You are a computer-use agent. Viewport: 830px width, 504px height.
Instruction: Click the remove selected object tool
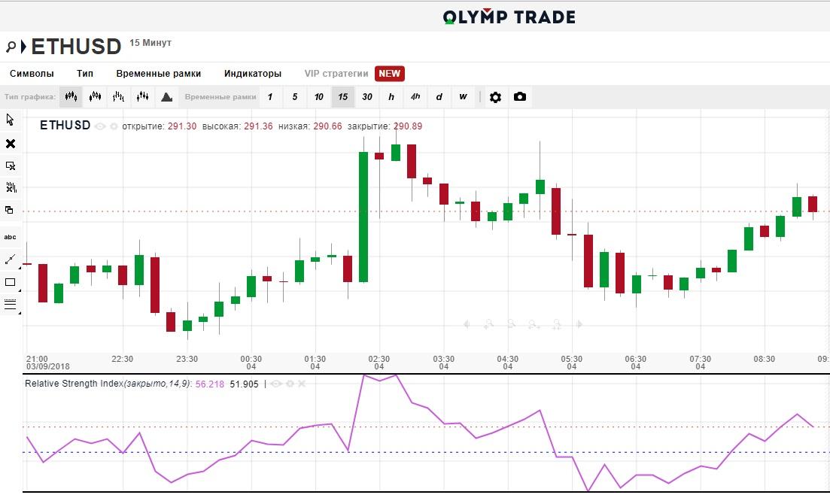[10, 165]
